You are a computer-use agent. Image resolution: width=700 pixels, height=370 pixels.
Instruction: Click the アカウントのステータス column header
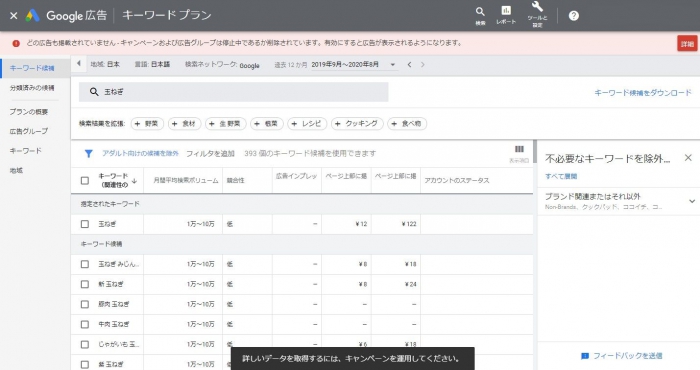pos(457,180)
